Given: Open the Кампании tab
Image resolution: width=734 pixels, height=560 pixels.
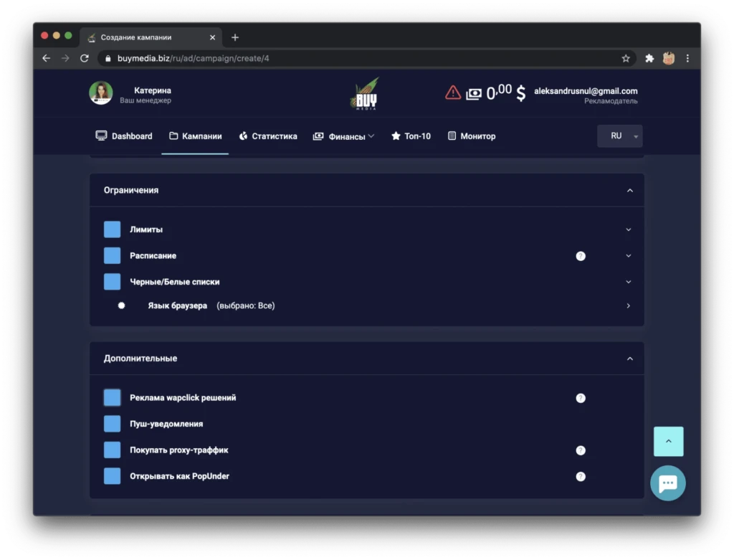Looking at the screenshot, I should (x=195, y=136).
